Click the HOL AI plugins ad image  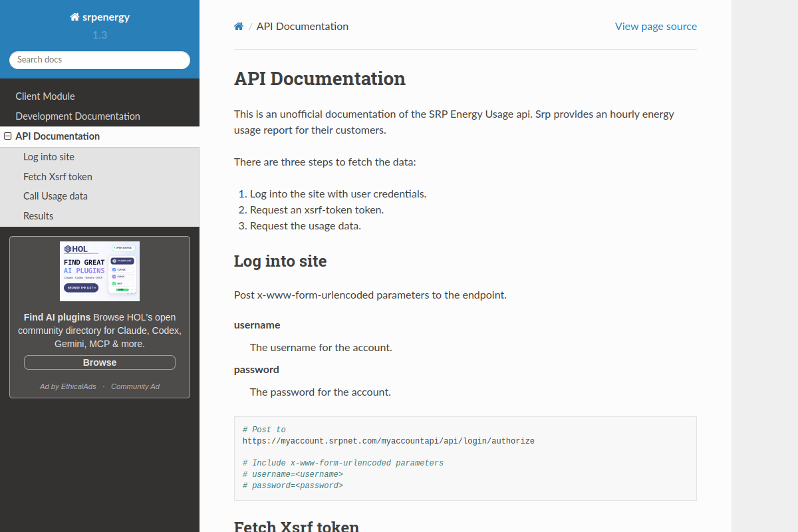(x=100, y=271)
